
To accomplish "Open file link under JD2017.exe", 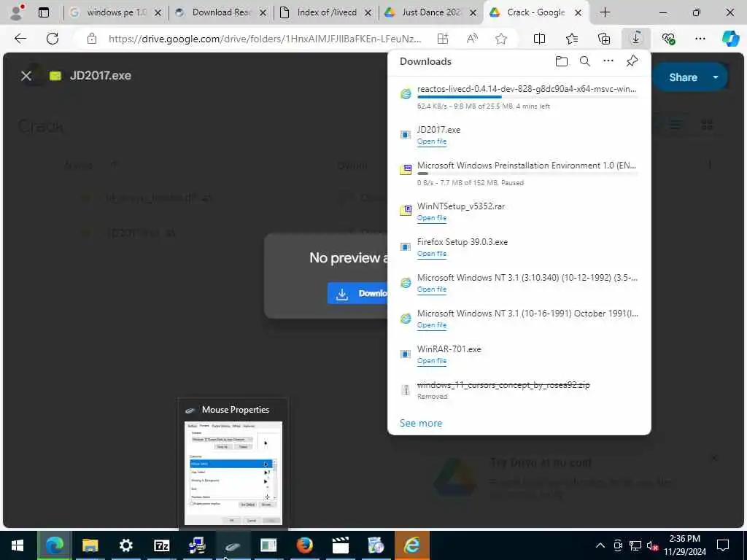I will tap(432, 141).
